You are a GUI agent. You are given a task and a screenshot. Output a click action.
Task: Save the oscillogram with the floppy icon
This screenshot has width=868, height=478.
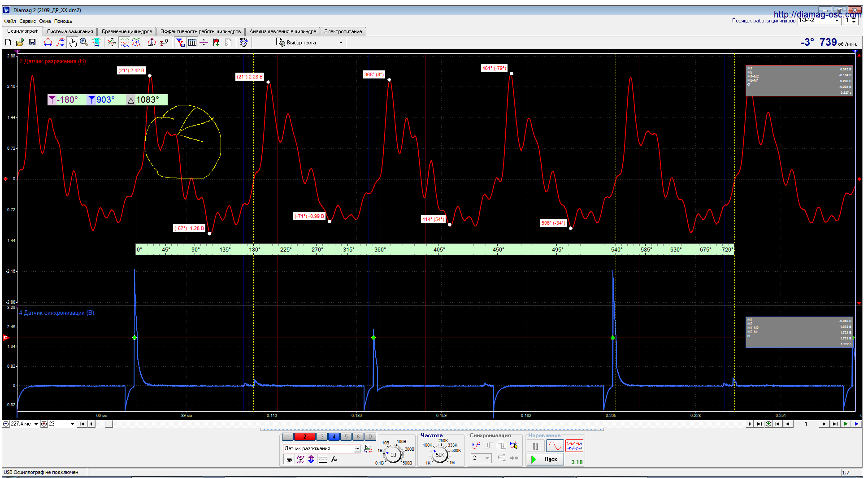click(x=32, y=42)
